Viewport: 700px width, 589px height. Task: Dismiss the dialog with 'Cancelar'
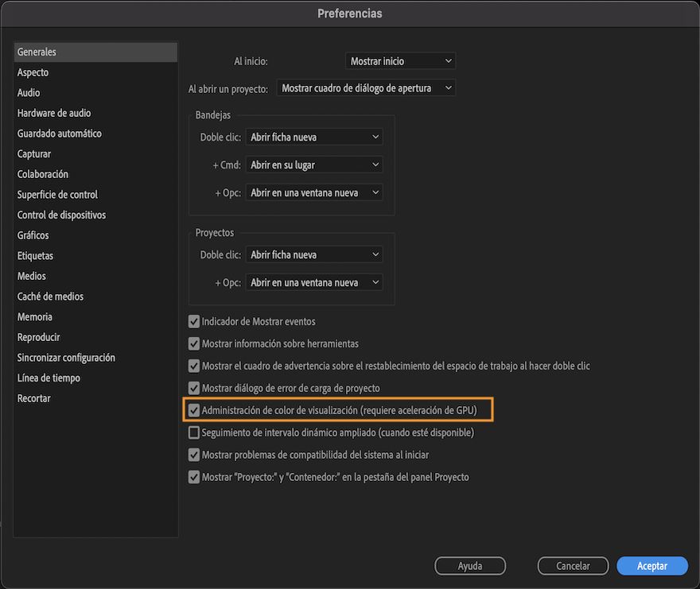(573, 565)
